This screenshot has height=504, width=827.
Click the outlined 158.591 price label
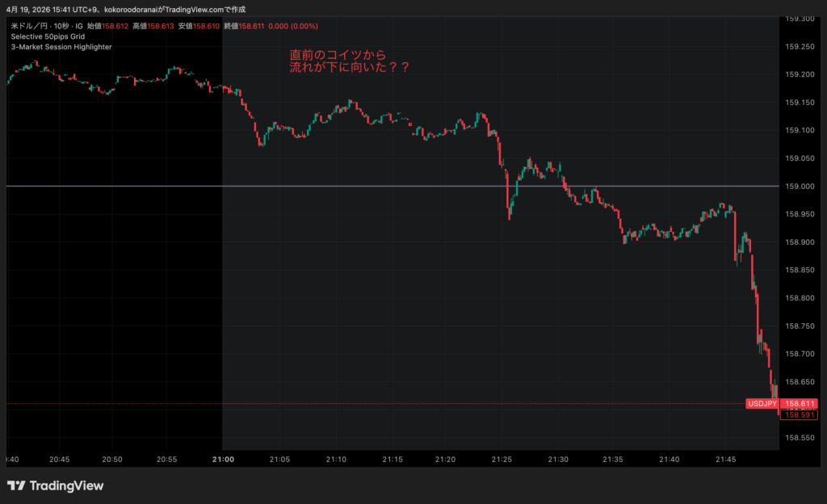pyautogui.click(x=800, y=415)
